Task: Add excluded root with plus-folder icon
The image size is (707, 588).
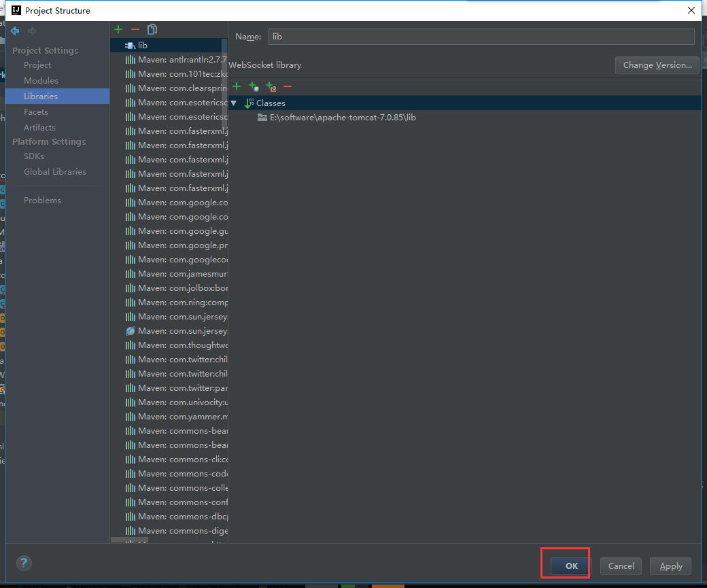Action: point(271,86)
